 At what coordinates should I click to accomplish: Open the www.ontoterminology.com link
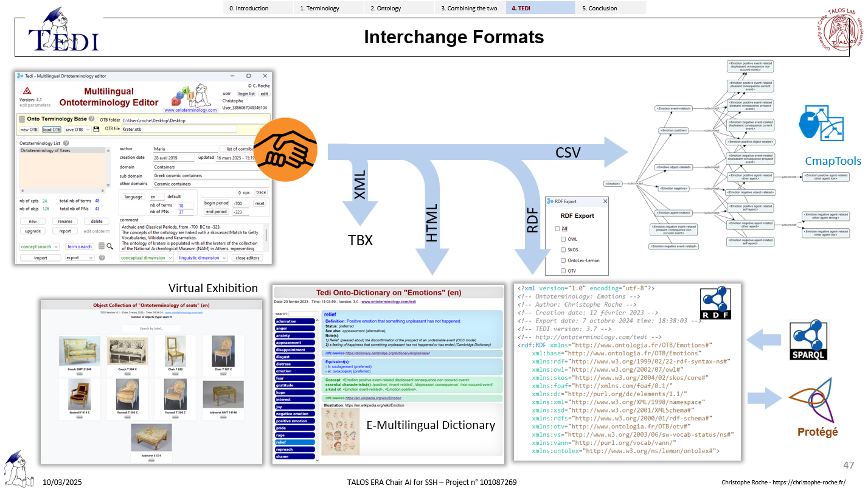pyautogui.click(x=190, y=110)
